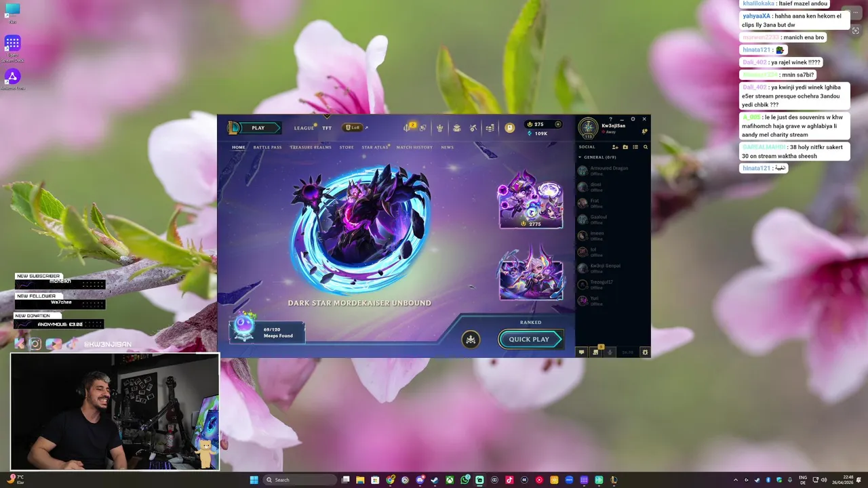Click the gold round pass token icon
Image resolution: width=868 pixels, height=488 pixels.
click(x=510, y=127)
